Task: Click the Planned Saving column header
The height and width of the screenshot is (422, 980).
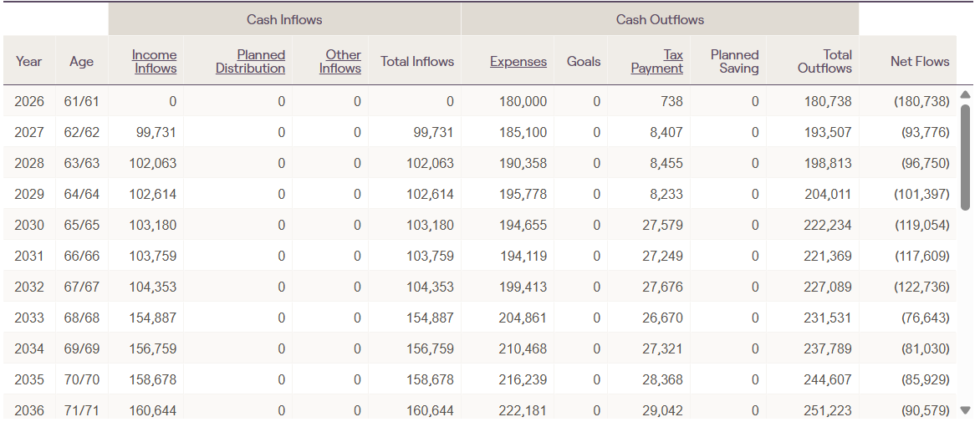Action: pyautogui.click(x=735, y=61)
